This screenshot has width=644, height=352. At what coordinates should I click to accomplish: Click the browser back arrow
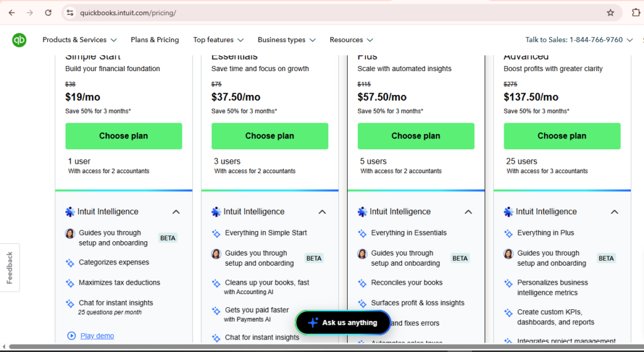coord(11,13)
